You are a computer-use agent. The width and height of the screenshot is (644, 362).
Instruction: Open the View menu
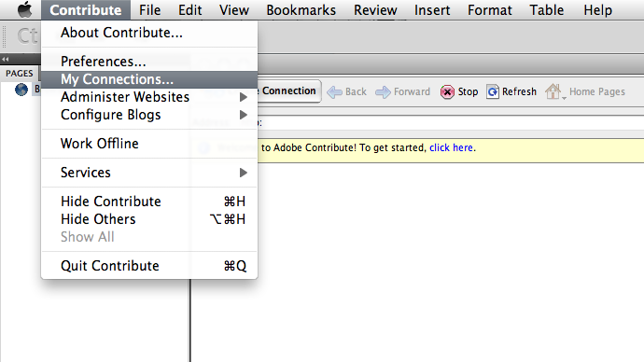coord(233,10)
